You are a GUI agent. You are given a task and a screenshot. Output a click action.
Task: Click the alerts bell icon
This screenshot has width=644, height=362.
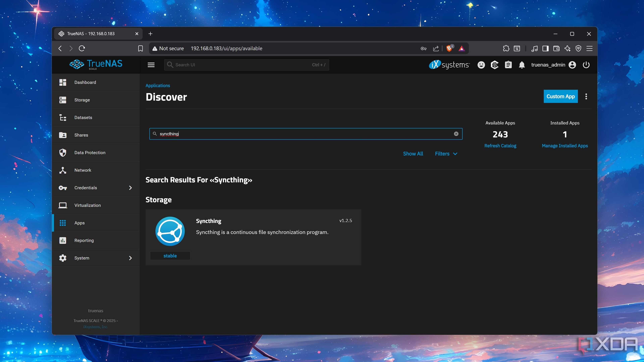522,65
